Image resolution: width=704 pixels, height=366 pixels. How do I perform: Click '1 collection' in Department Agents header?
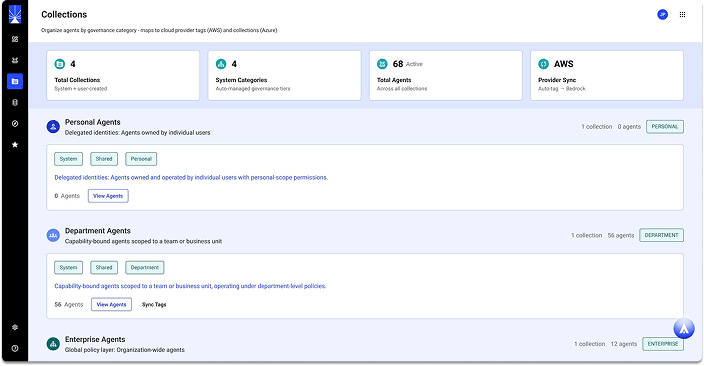click(x=586, y=235)
